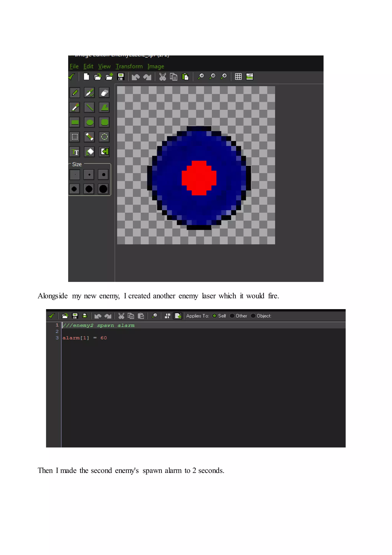
Task: Select the rectangular region selection tool
Action: point(75,137)
